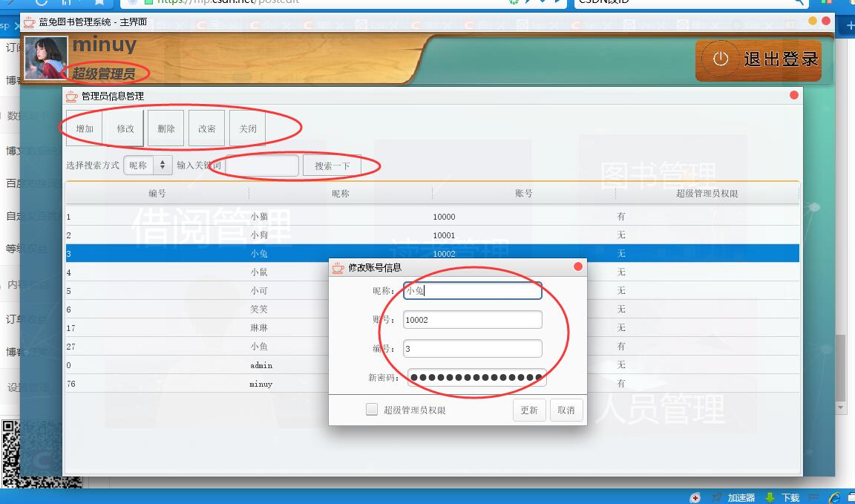Screen dimensions: 855x504
Task: Click account number 10000 cell
Action: 523,217
